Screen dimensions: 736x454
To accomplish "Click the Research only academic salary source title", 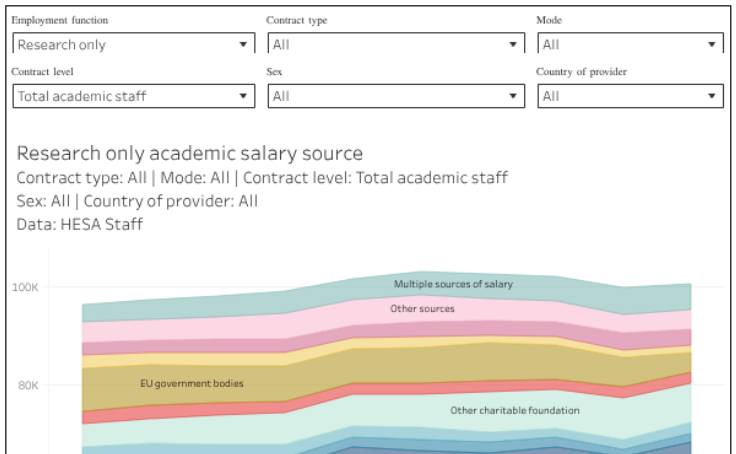I will pyautogui.click(x=190, y=153).
